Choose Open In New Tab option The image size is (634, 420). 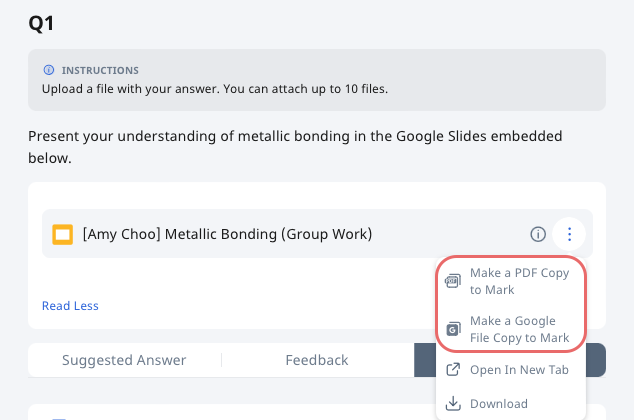(511, 369)
